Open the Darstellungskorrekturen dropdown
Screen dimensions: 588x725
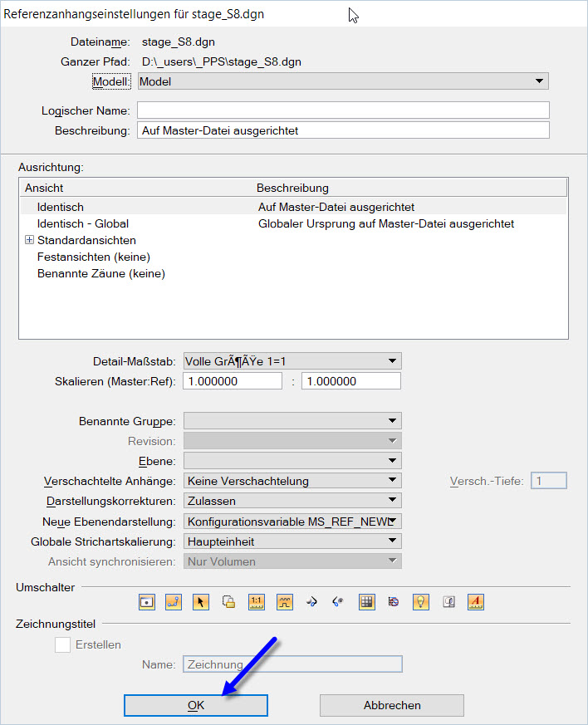(x=292, y=501)
